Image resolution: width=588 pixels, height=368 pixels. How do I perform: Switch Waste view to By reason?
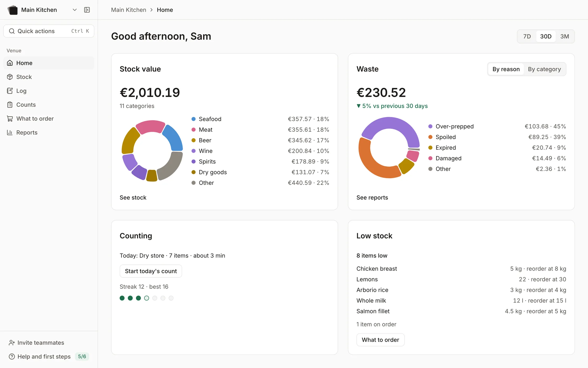(506, 69)
